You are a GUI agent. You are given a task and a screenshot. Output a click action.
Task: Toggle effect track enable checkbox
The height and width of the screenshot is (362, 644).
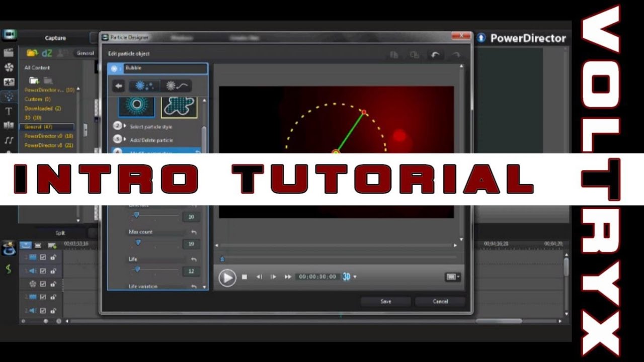pyautogui.click(x=43, y=284)
